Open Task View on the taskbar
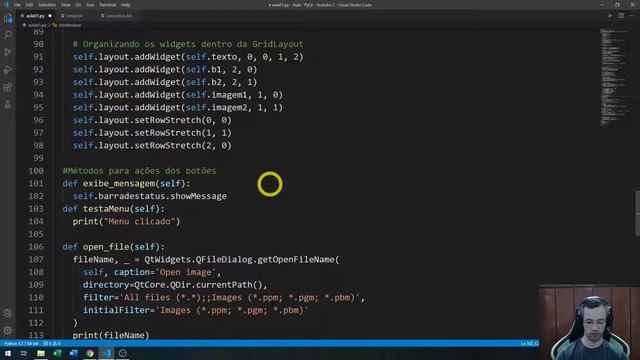Screen dimensions: 640x360 click(x=24, y=353)
